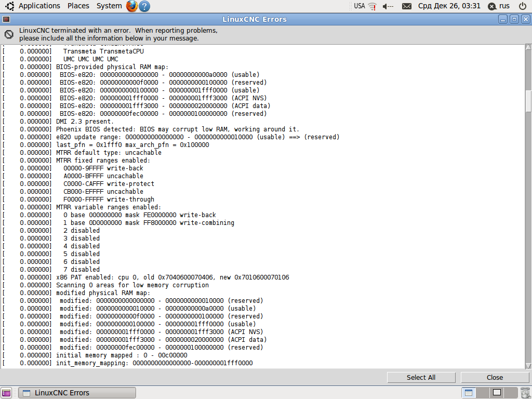
Task: Open the date and time clock
Action: coord(449,6)
